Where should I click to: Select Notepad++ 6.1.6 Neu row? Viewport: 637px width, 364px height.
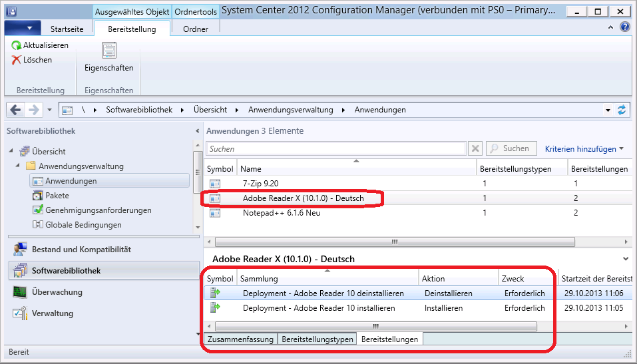418,213
